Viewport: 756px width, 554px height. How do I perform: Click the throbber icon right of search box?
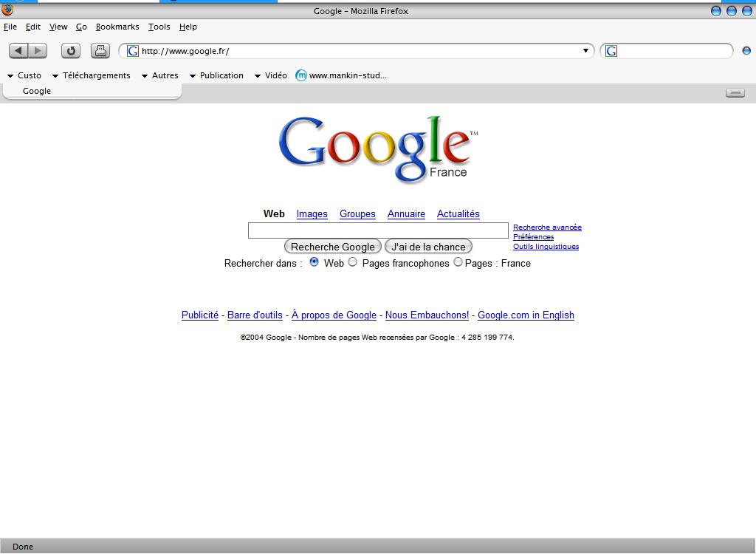(x=746, y=51)
